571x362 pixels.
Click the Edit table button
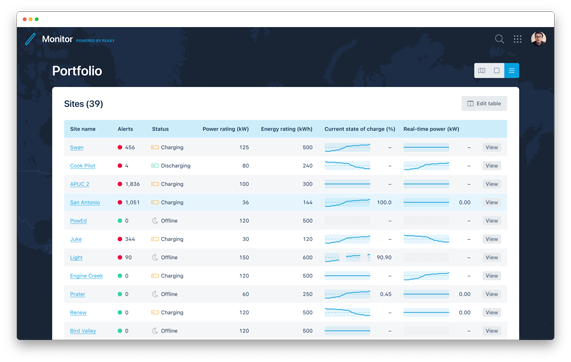(x=484, y=103)
